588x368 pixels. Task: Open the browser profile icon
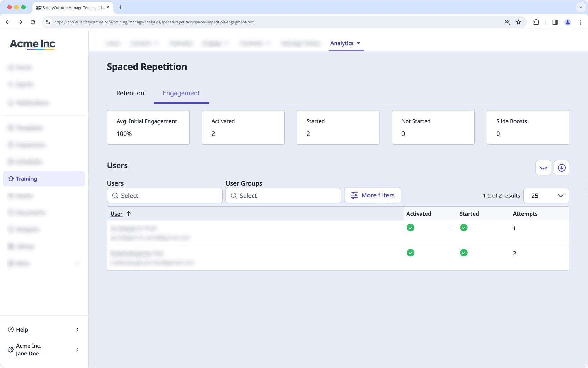(x=567, y=22)
